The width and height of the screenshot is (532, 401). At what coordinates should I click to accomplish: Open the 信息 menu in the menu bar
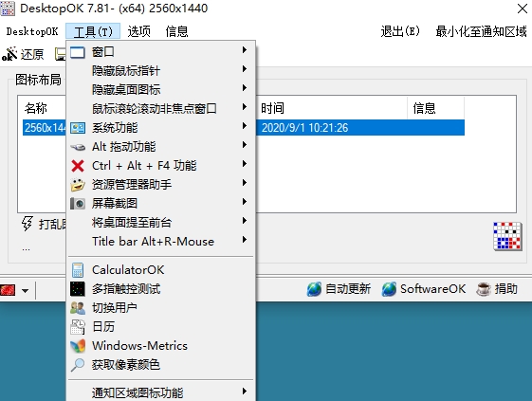(x=176, y=31)
